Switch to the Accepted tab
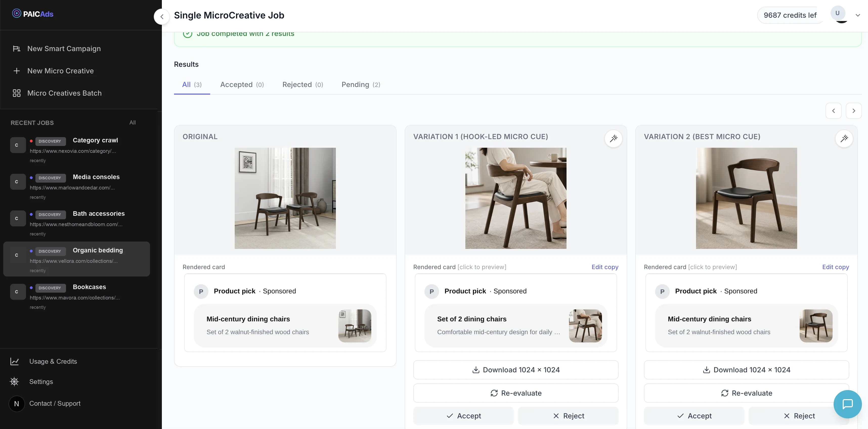 coord(242,84)
